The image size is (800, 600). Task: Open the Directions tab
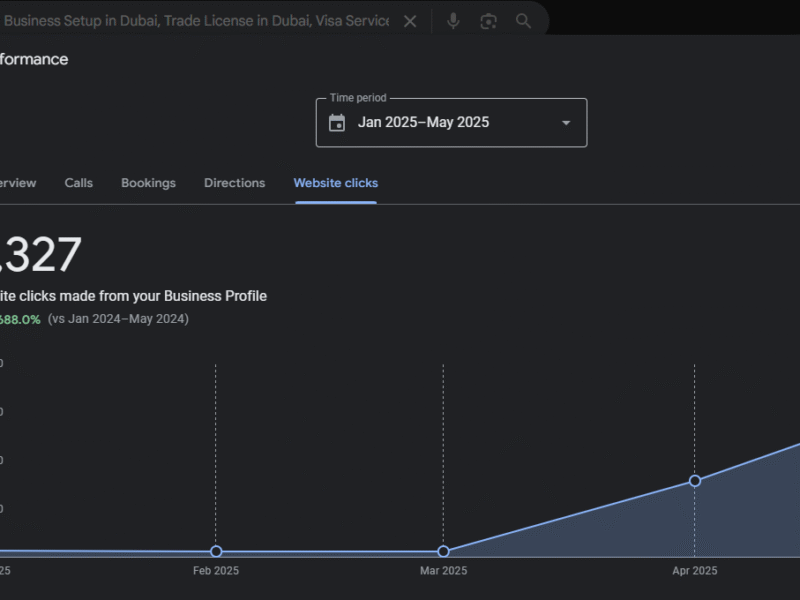click(234, 183)
